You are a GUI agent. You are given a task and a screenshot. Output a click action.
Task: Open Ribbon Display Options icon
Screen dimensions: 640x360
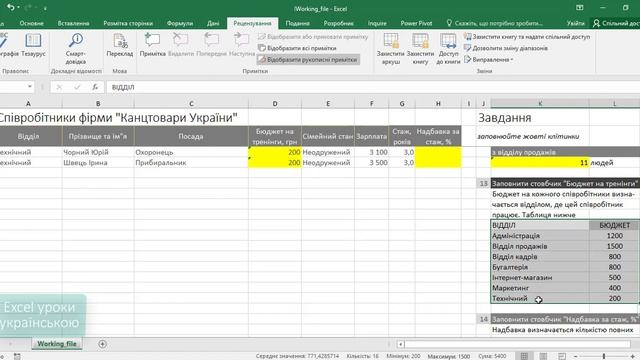click(580, 8)
